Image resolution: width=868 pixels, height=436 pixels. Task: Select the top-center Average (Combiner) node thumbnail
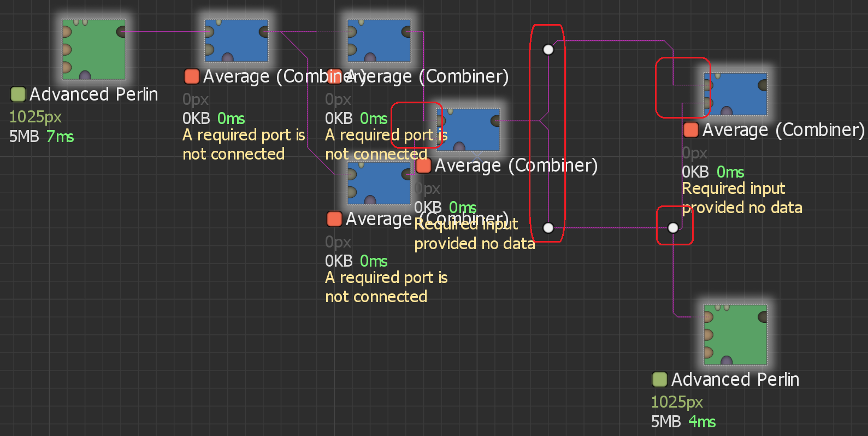pyautogui.click(x=379, y=41)
